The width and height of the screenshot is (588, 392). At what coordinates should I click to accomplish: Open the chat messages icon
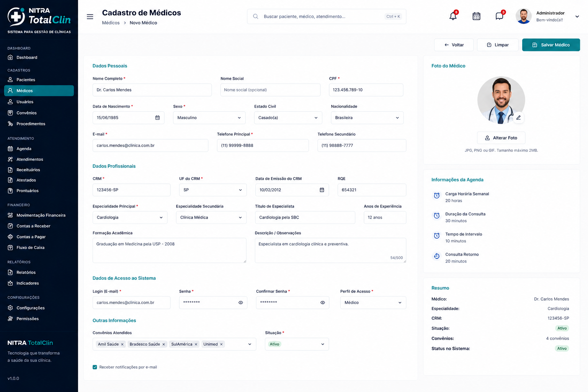pos(499,16)
